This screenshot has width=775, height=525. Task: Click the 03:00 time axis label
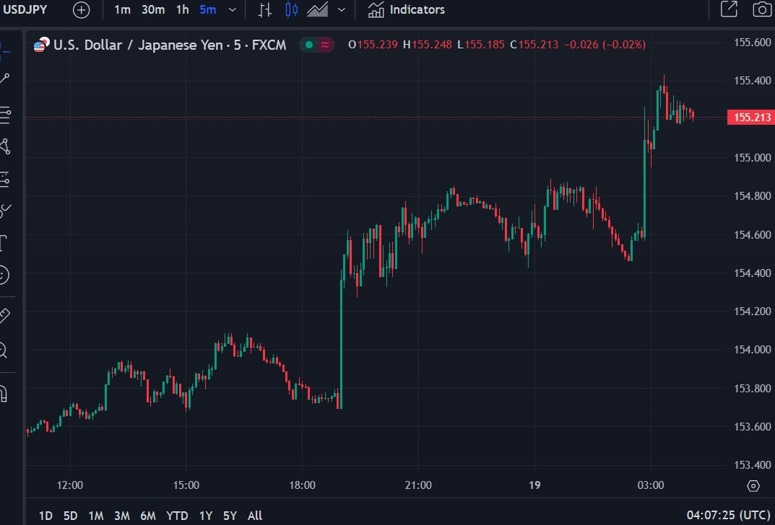point(650,485)
